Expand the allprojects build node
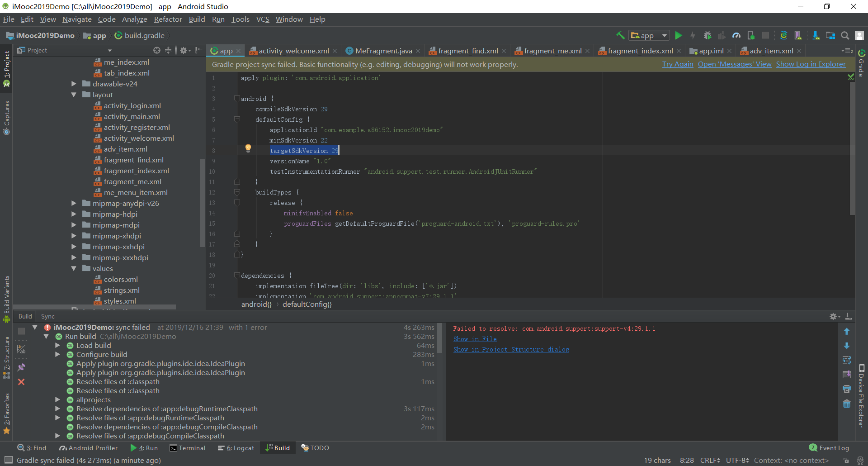This screenshot has width=868, height=466. [57, 399]
